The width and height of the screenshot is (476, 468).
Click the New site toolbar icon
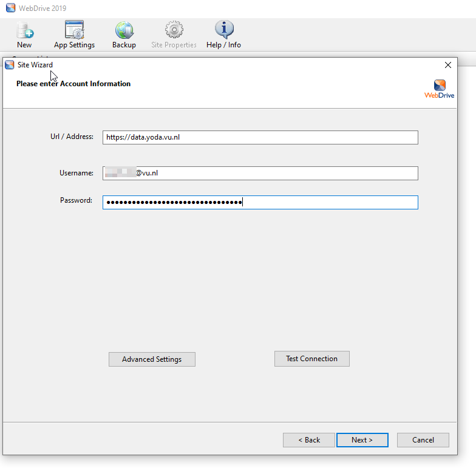(24, 30)
